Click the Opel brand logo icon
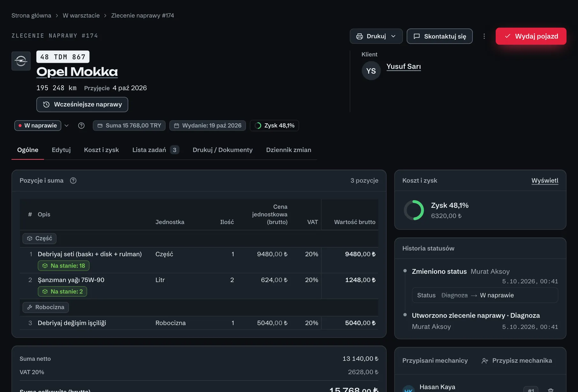This screenshot has width=578, height=392. [21, 61]
